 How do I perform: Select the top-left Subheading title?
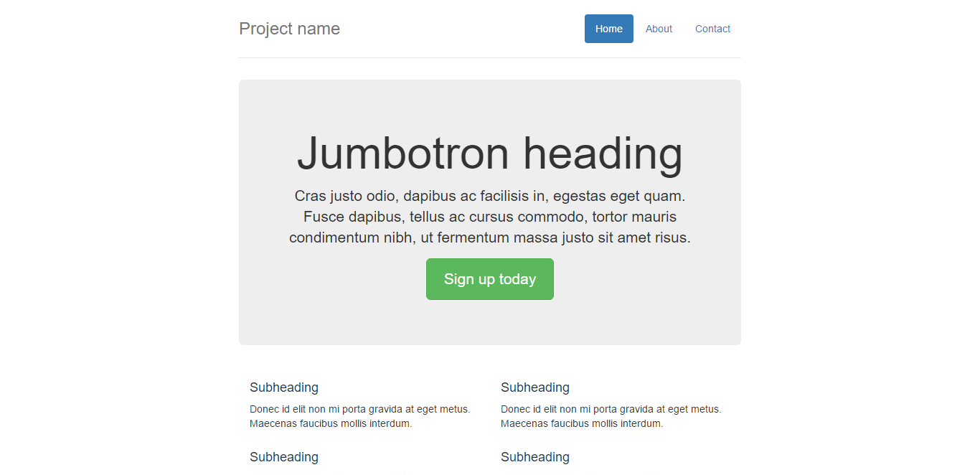284,387
